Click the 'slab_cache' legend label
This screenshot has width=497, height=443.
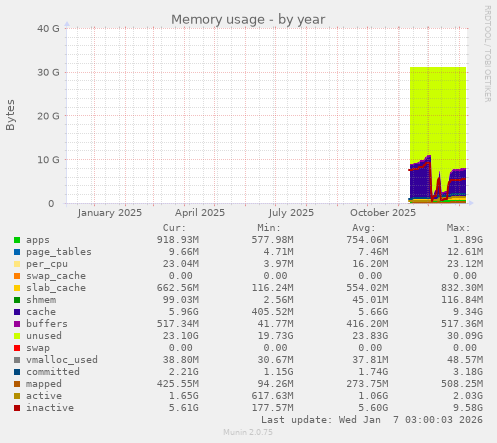(x=56, y=288)
